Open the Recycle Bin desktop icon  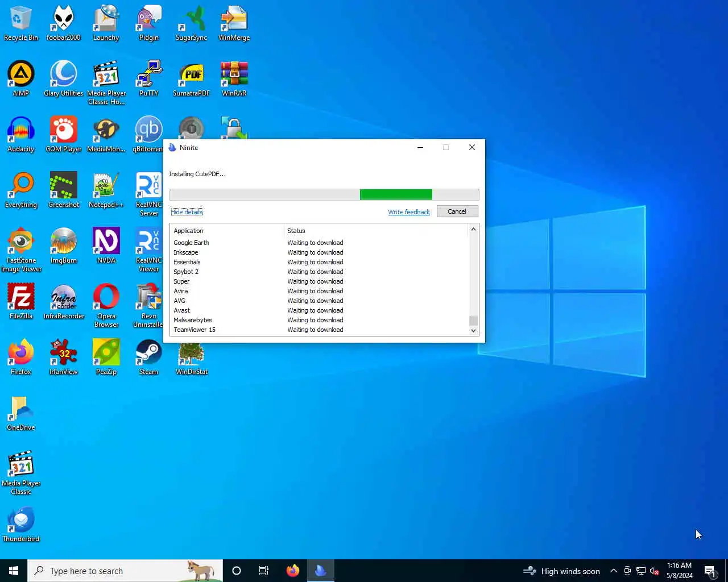tap(21, 23)
